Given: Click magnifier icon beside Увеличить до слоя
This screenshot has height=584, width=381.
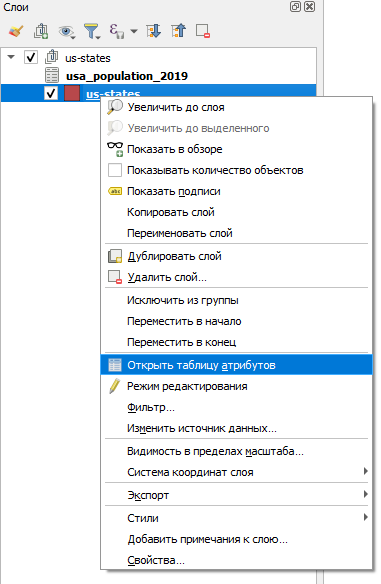Looking at the screenshot, I should [x=115, y=107].
